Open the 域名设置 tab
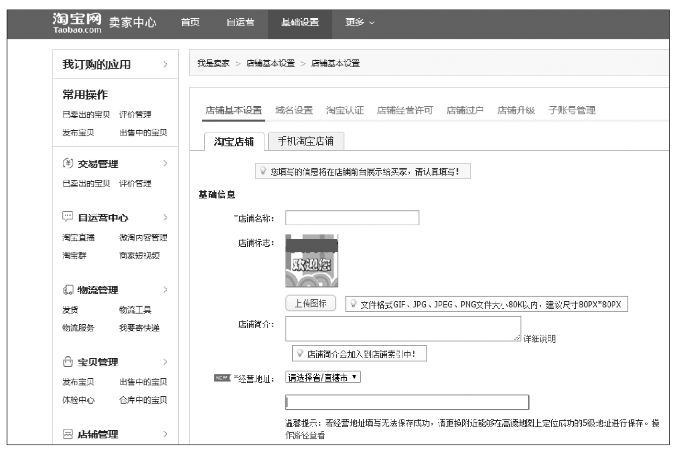 (x=294, y=110)
